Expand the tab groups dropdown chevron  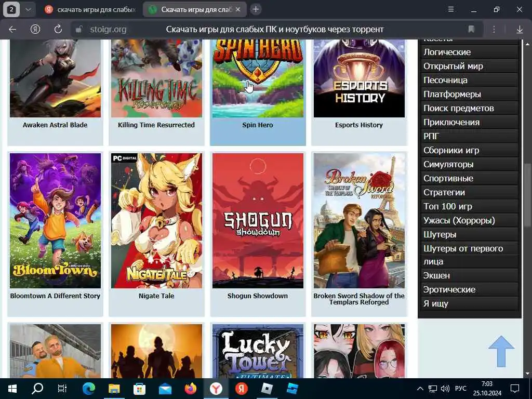click(29, 9)
